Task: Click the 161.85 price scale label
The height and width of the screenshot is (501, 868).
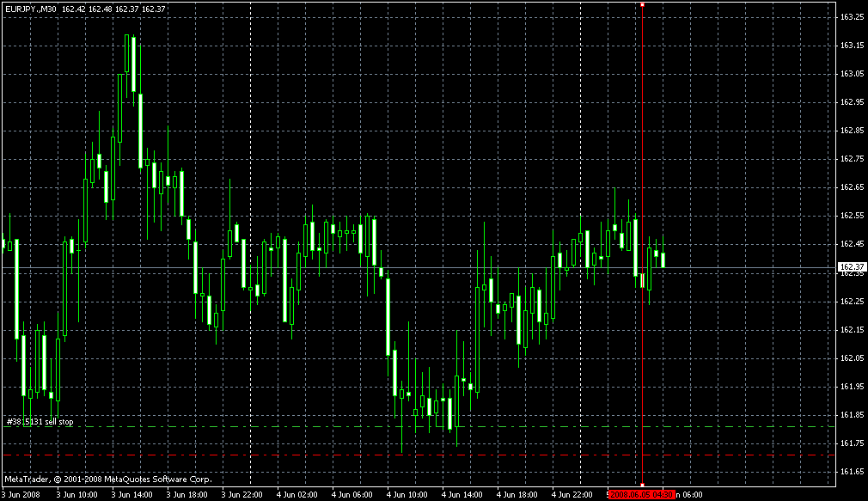Action: tap(852, 415)
